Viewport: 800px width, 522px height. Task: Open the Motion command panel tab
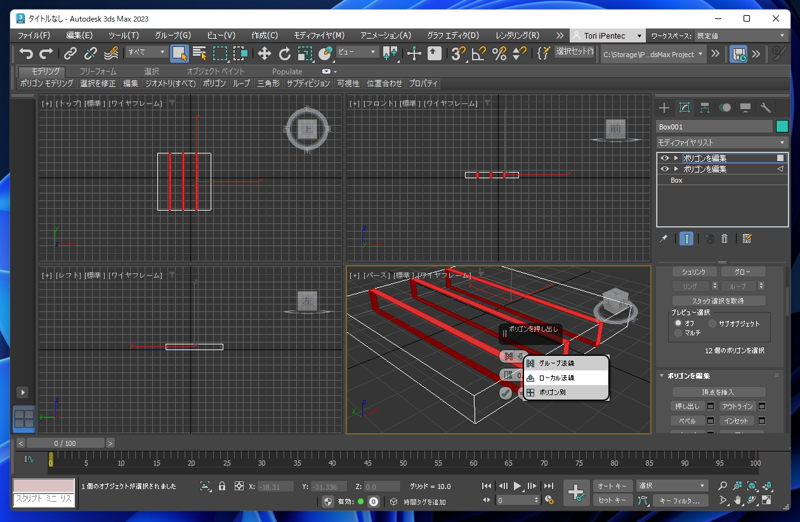(x=725, y=108)
